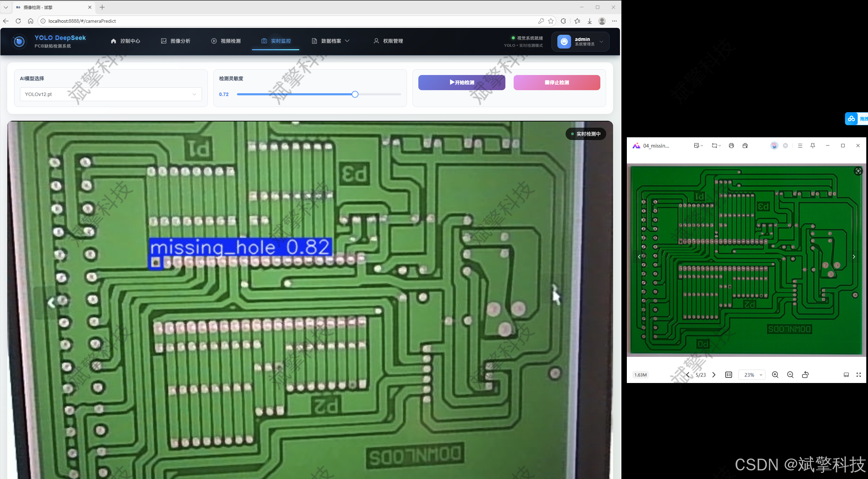
Task: Click the detection sensitivity slider handle
Action: click(x=355, y=94)
